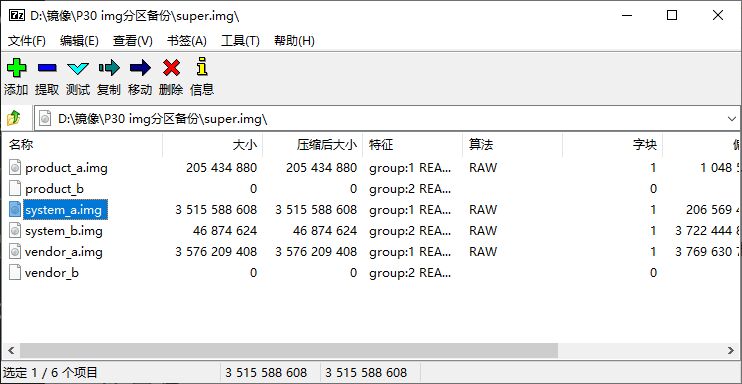The height and width of the screenshot is (384, 742).
Task: Select the product_b file name
Action: click(54, 188)
